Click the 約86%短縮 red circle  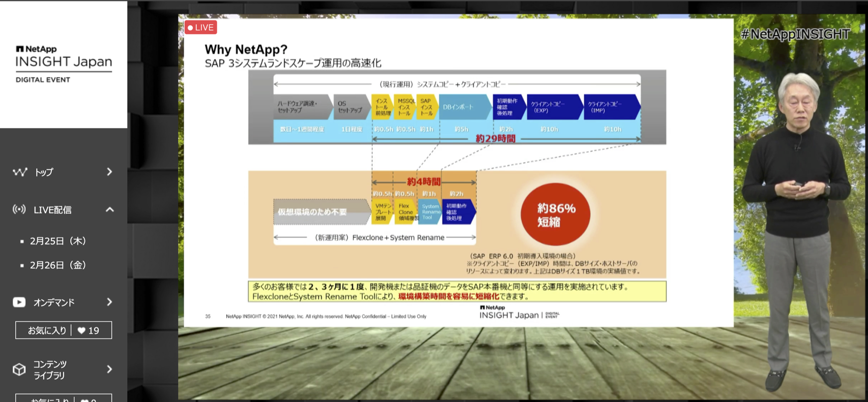tap(556, 214)
